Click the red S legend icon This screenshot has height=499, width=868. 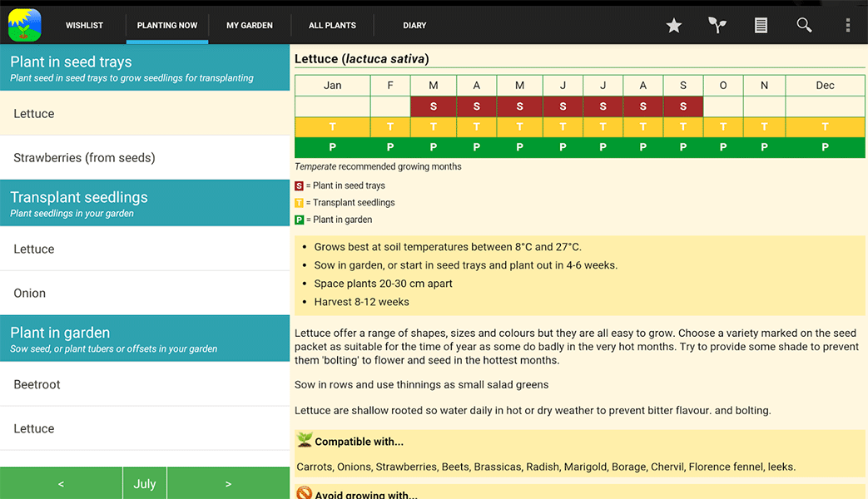(x=300, y=186)
